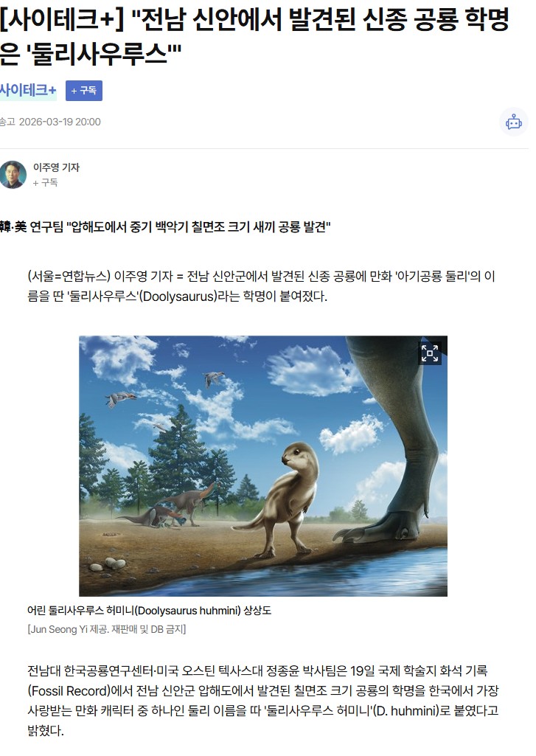
Task: Subscribe to reporter via gray + 구독
Action: (x=45, y=182)
